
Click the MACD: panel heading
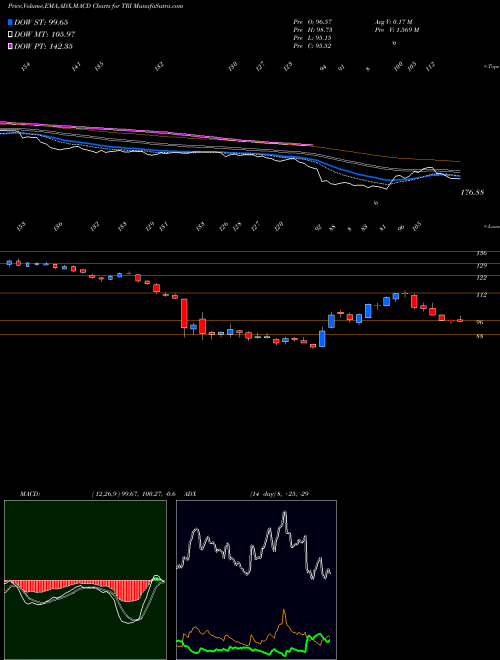(29, 494)
